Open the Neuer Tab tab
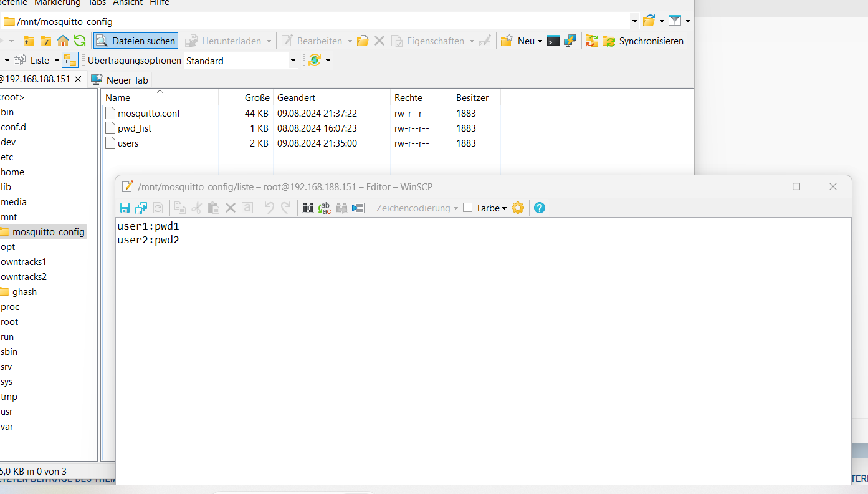This screenshot has height=494, width=868. pos(120,80)
